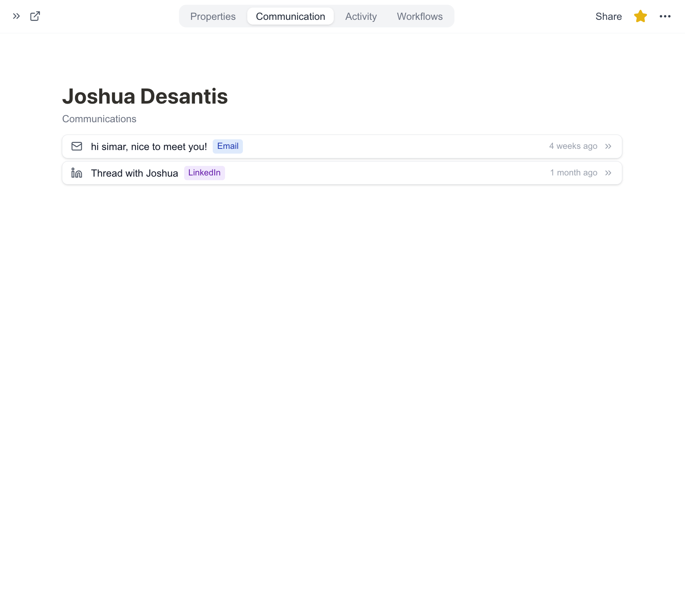Go to the Workflows tab
Viewport: 685px width, 616px height.
tap(419, 16)
